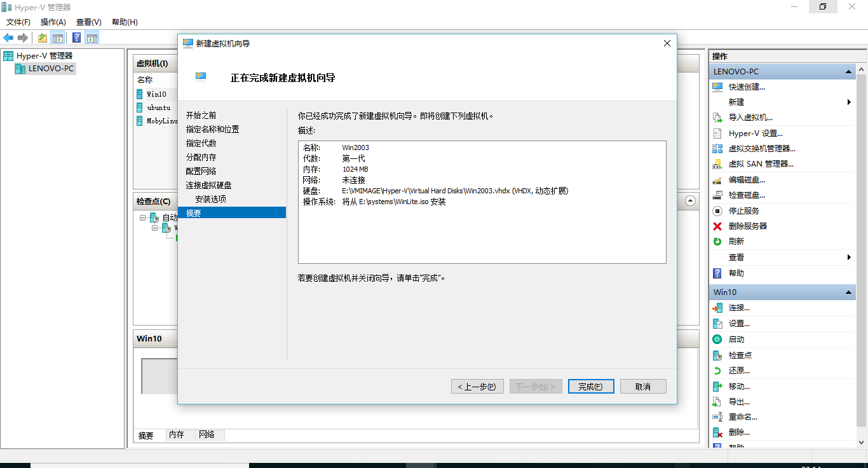Open Hyper-V 设置 from actions pane
Viewport: 868px width, 468px height.
point(756,134)
